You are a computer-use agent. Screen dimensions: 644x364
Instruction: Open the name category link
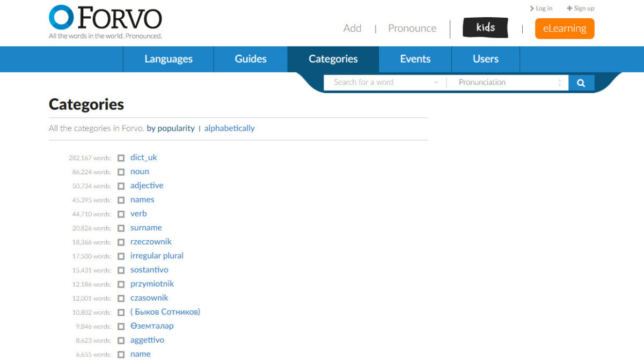click(141, 354)
